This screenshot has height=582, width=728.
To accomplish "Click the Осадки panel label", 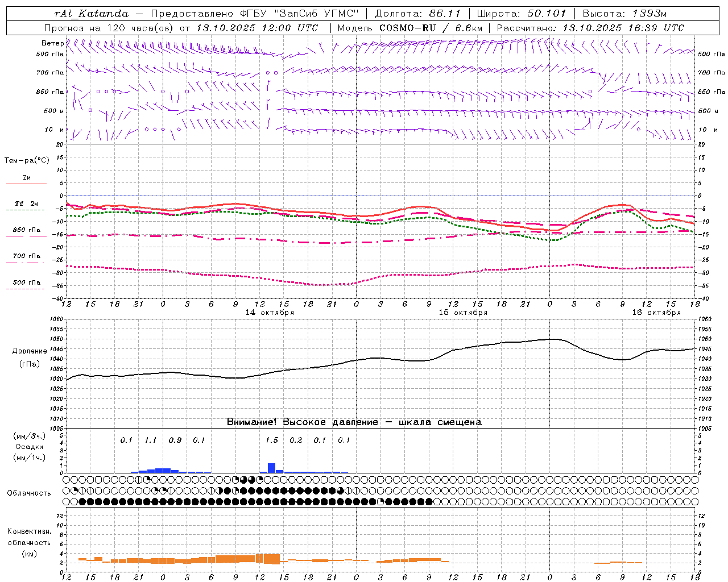I will pos(30,447).
